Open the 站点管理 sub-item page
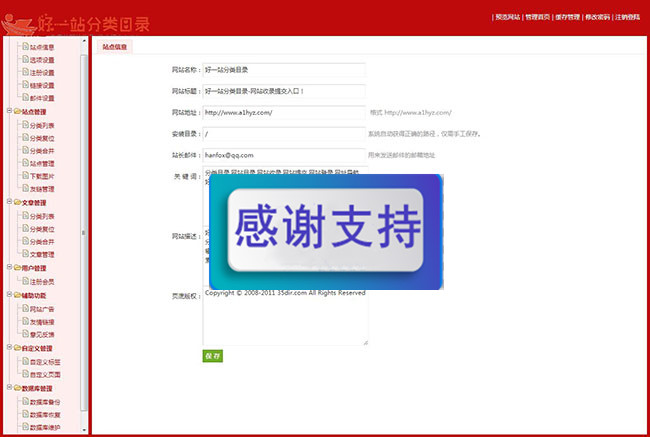Image resolution: width=650 pixels, height=437 pixels. click(x=42, y=163)
